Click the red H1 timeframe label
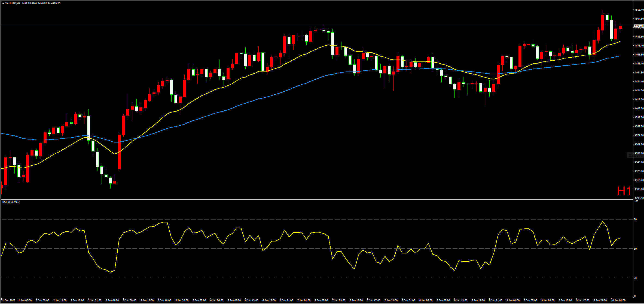 [624, 191]
